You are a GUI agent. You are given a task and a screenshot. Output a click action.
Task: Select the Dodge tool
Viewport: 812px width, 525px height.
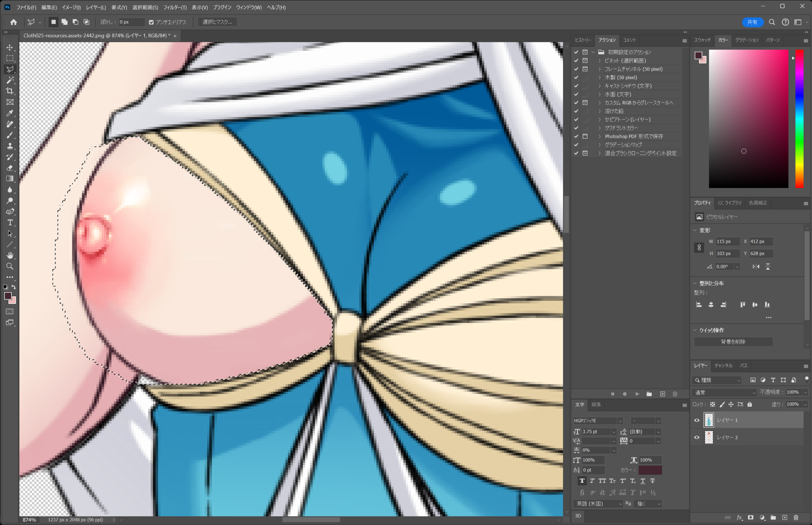coord(10,201)
